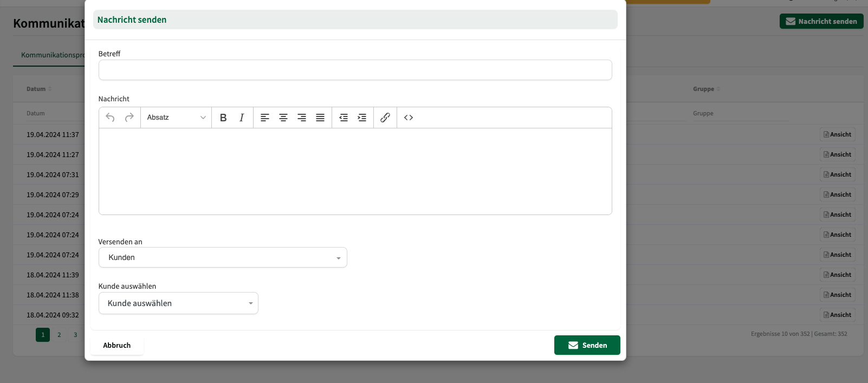
Task: Align message text to the left
Action: pyautogui.click(x=265, y=118)
